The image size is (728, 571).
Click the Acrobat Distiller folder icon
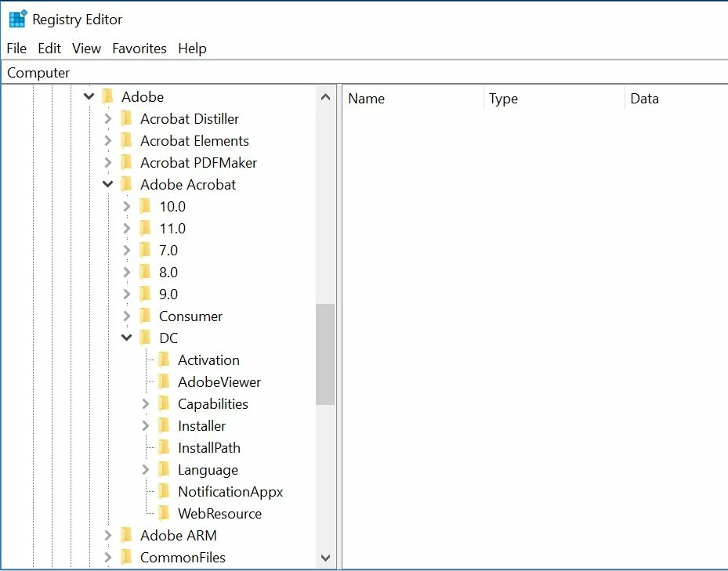pos(127,119)
